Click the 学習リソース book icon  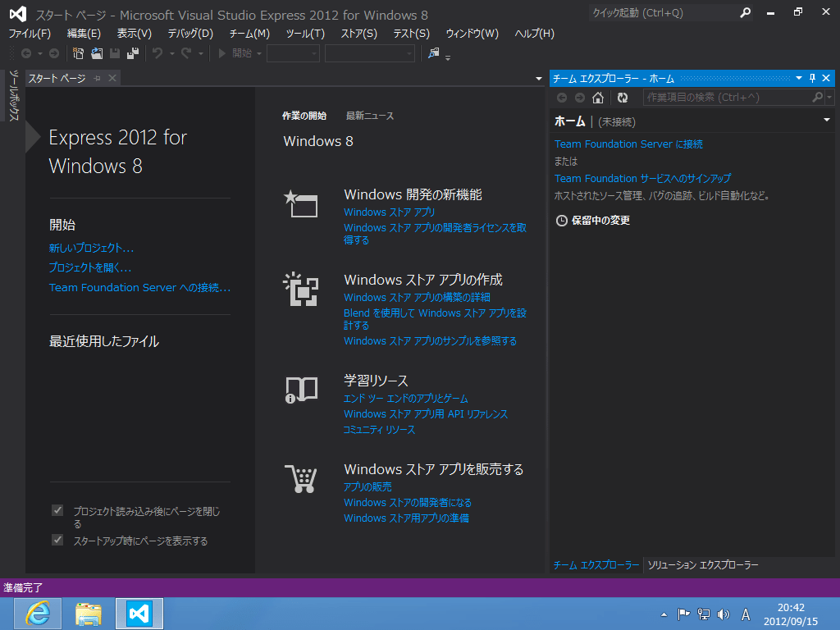pyautogui.click(x=301, y=390)
